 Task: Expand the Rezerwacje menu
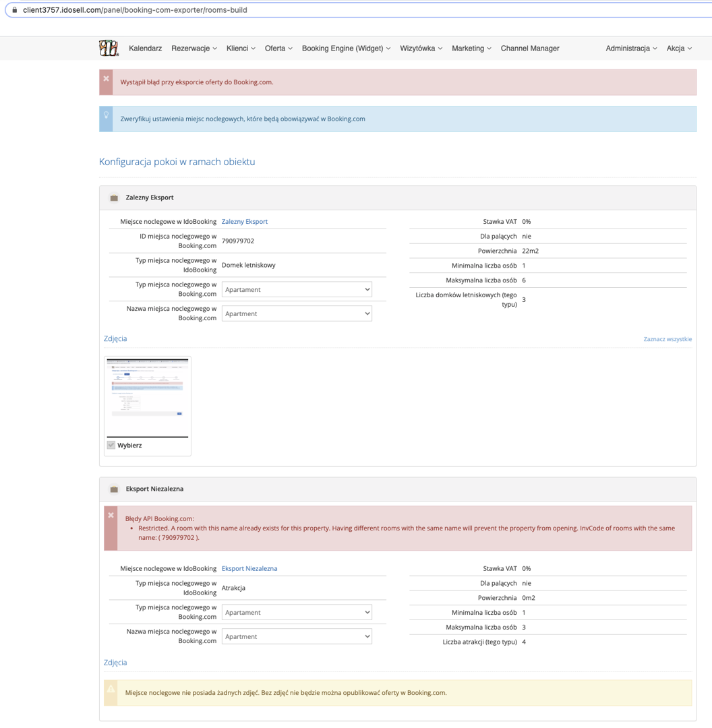coord(194,49)
